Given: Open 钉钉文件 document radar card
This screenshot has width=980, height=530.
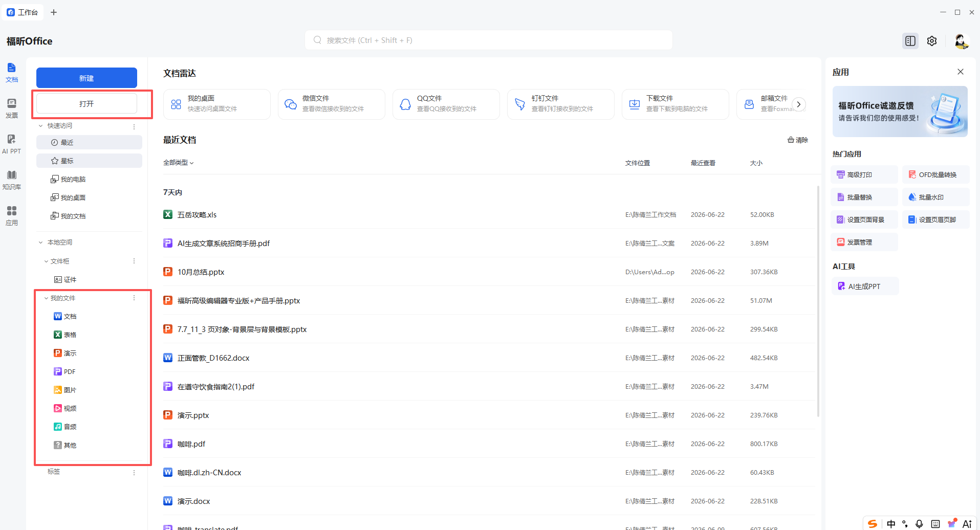Looking at the screenshot, I should 561,104.
